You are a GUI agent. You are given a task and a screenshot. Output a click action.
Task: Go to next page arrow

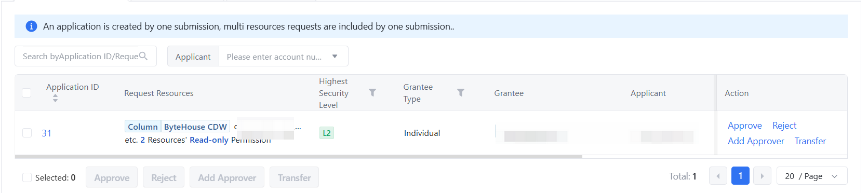point(762,176)
